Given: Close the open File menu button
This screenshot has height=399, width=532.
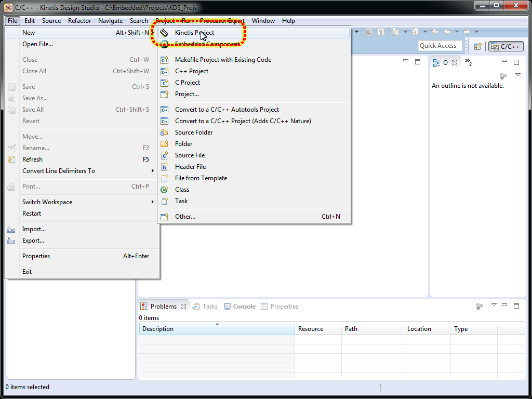Looking at the screenshot, I should click(x=12, y=21).
